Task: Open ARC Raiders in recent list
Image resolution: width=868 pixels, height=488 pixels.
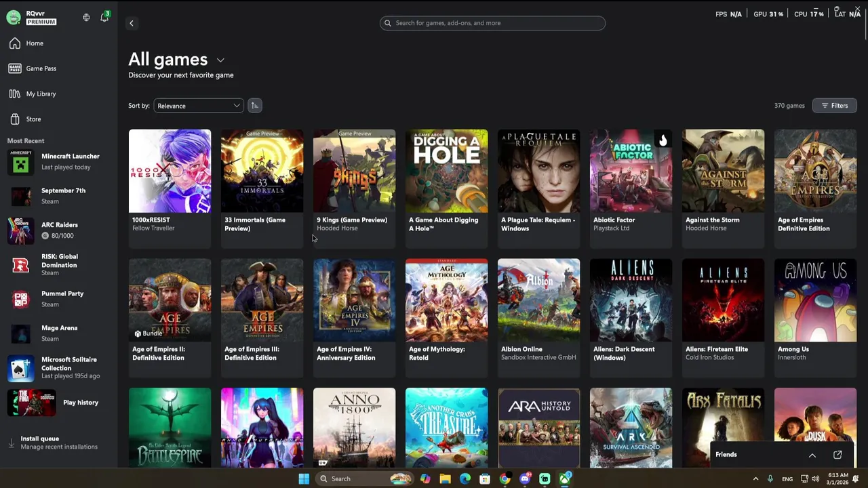Action: [x=59, y=230]
